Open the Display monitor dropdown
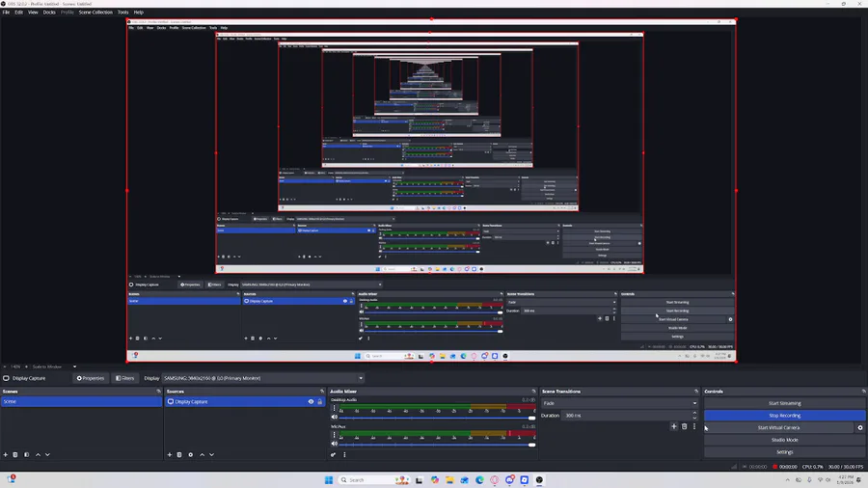 pyautogui.click(x=263, y=378)
